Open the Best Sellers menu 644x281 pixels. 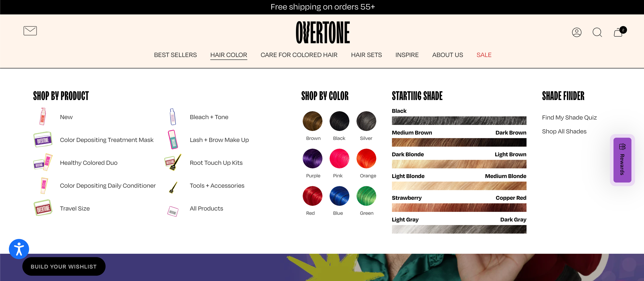point(175,55)
